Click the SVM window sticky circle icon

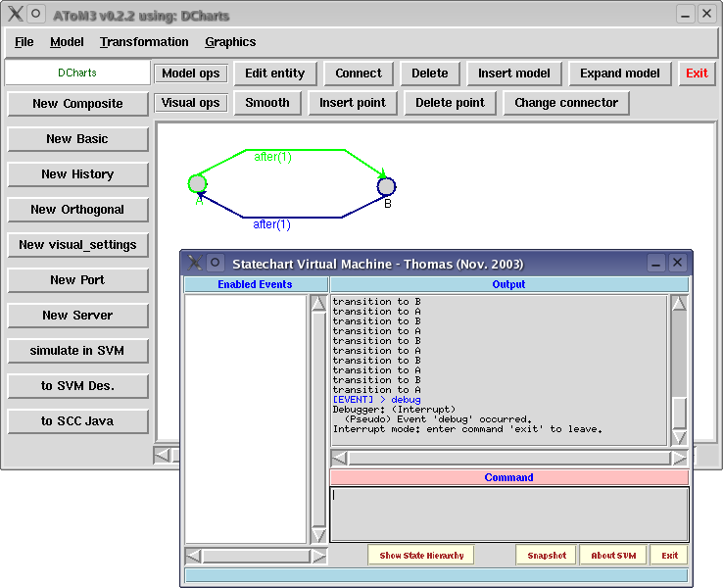point(216,263)
